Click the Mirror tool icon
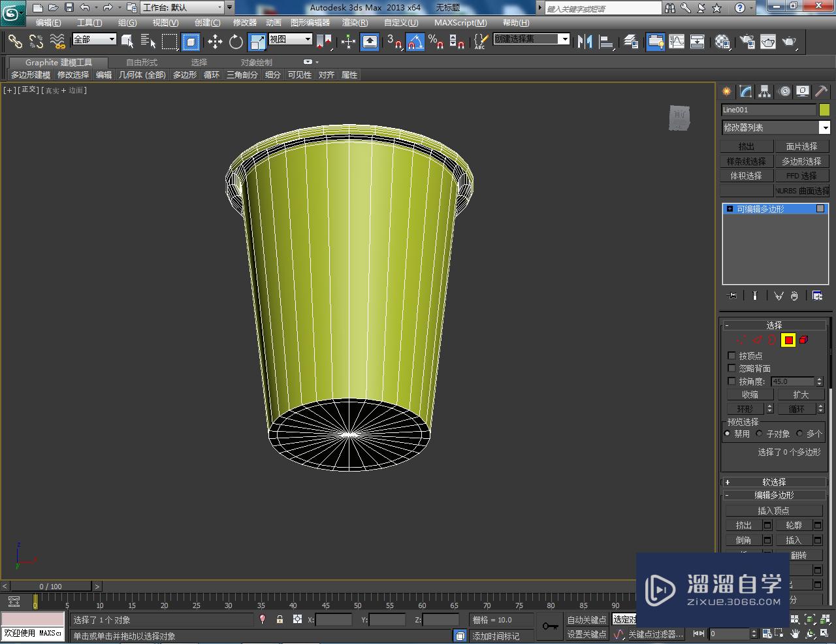Screen dimensions: 836x644 [x=585, y=42]
